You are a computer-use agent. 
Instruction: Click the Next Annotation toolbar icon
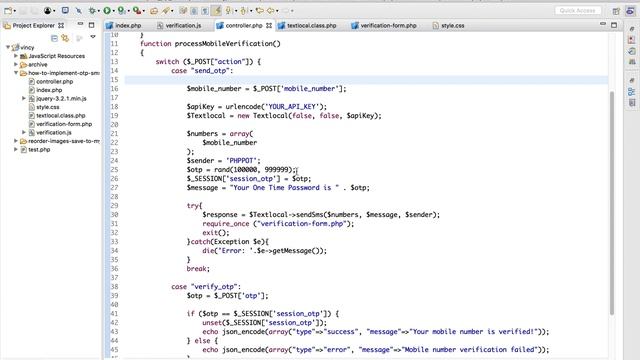pyautogui.click(x=229, y=11)
